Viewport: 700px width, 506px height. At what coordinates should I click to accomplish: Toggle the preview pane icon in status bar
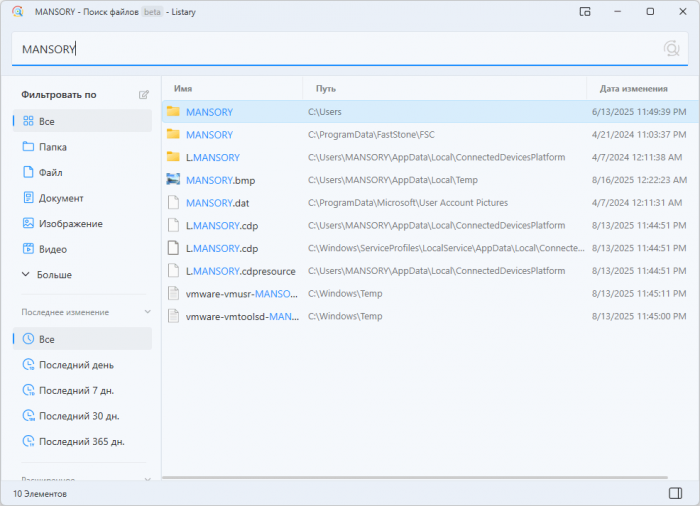pyautogui.click(x=675, y=493)
